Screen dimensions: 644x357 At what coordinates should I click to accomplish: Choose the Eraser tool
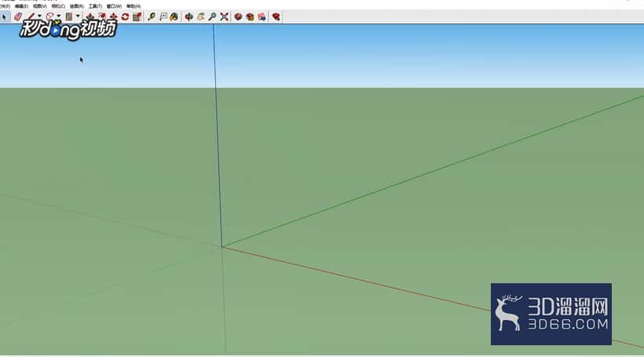point(17,16)
